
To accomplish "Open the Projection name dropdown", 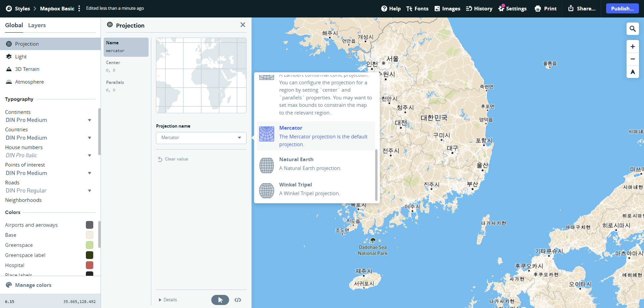I will click(201, 138).
